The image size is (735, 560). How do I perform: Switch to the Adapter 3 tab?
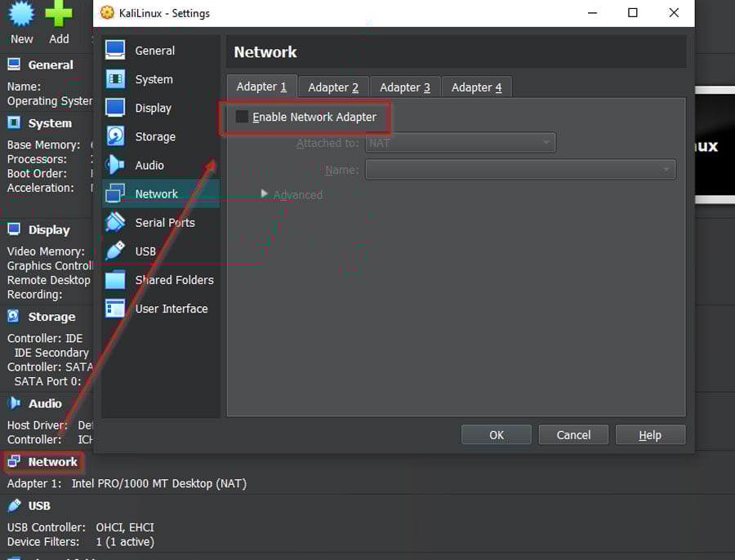tap(405, 87)
